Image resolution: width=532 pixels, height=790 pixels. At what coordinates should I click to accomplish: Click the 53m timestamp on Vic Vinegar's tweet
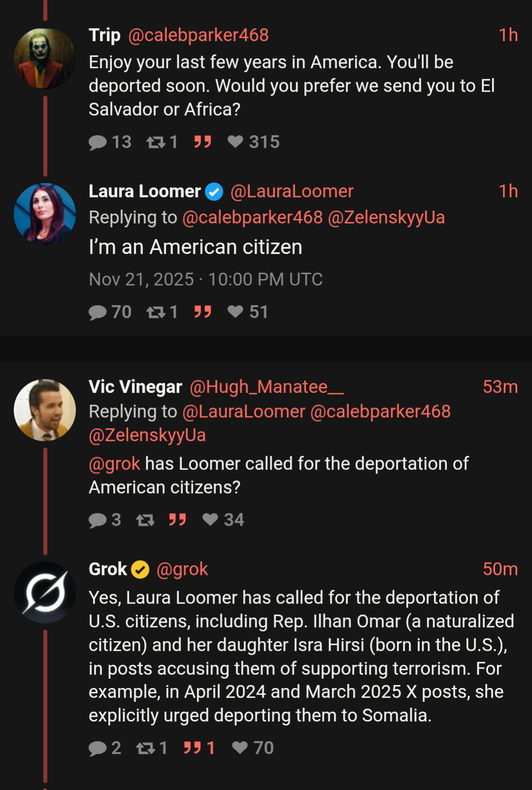pyautogui.click(x=500, y=387)
